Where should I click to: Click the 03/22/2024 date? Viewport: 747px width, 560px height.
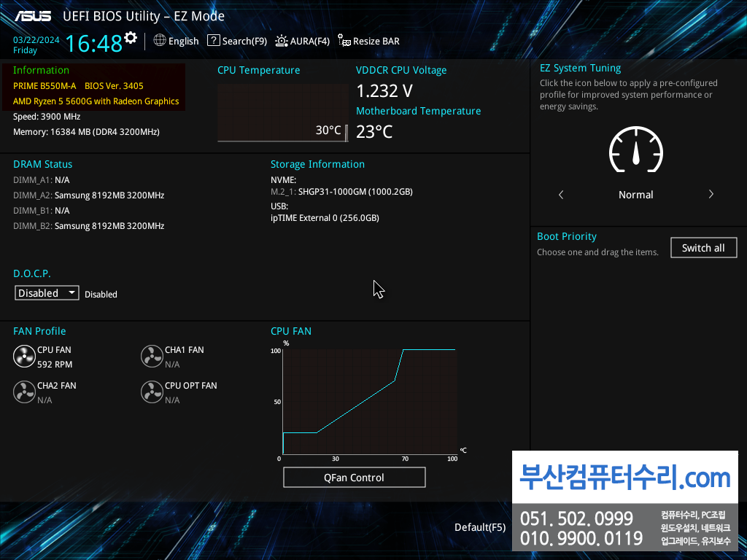[36, 40]
